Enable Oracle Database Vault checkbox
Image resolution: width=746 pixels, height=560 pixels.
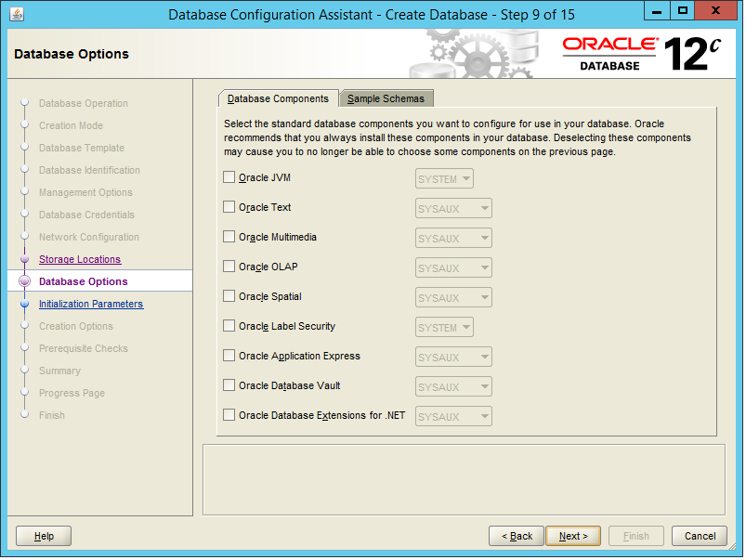229,385
